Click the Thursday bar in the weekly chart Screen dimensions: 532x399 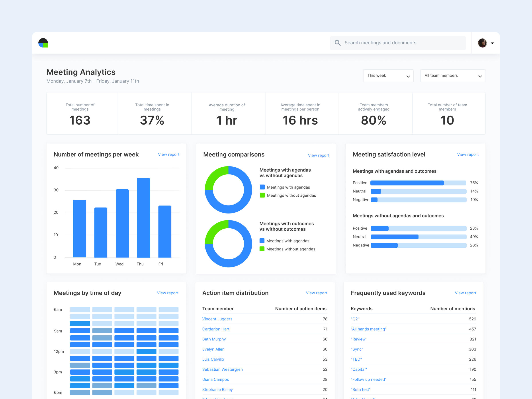143,218
